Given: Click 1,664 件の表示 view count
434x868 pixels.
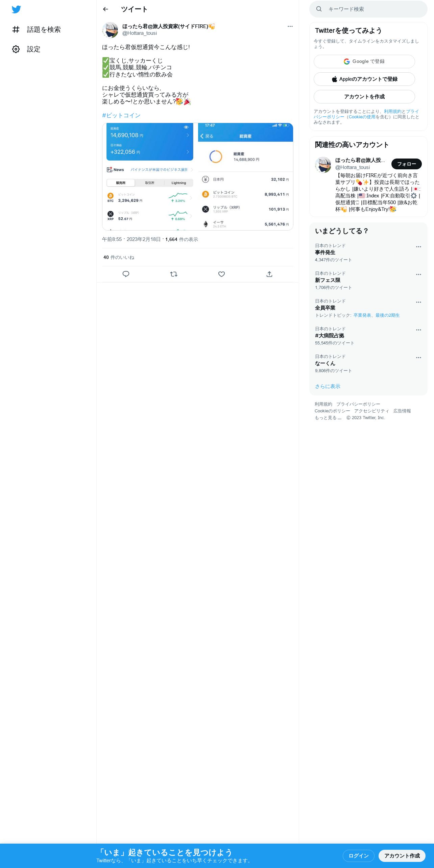Looking at the screenshot, I should coord(182,239).
